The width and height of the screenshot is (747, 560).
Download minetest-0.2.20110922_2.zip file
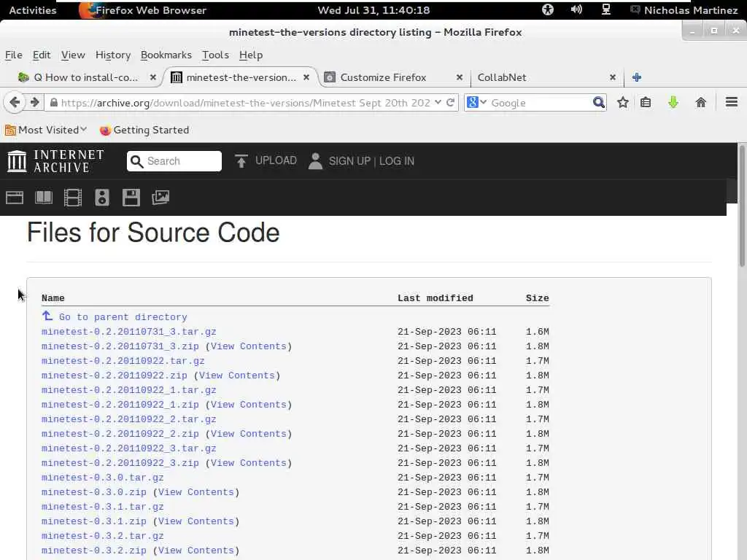pyautogui.click(x=120, y=433)
